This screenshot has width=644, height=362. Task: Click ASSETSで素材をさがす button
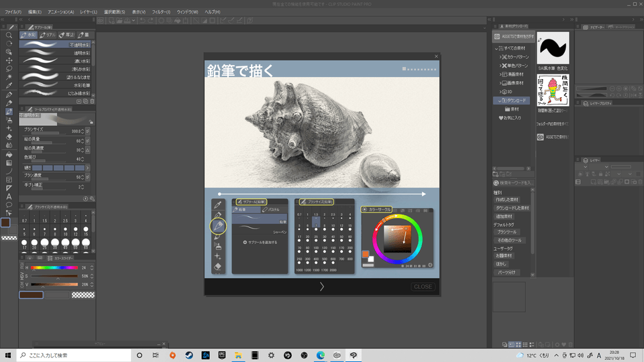514,36
